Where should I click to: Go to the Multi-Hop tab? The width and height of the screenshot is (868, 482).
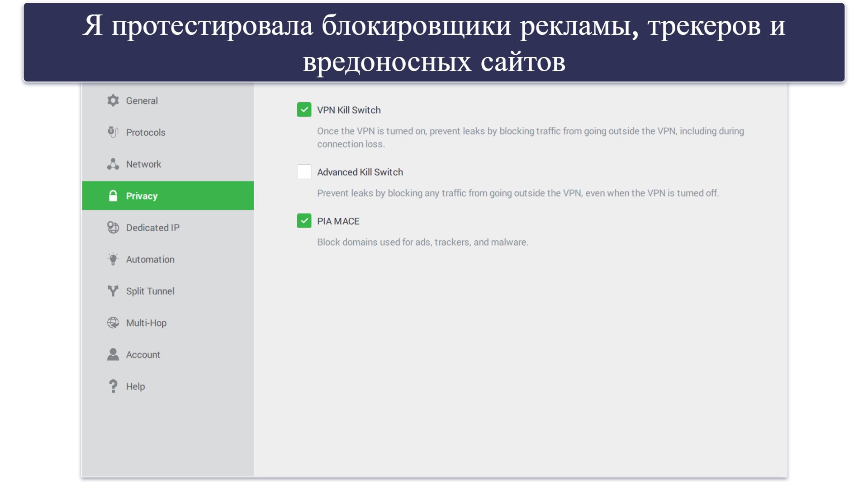168,323
